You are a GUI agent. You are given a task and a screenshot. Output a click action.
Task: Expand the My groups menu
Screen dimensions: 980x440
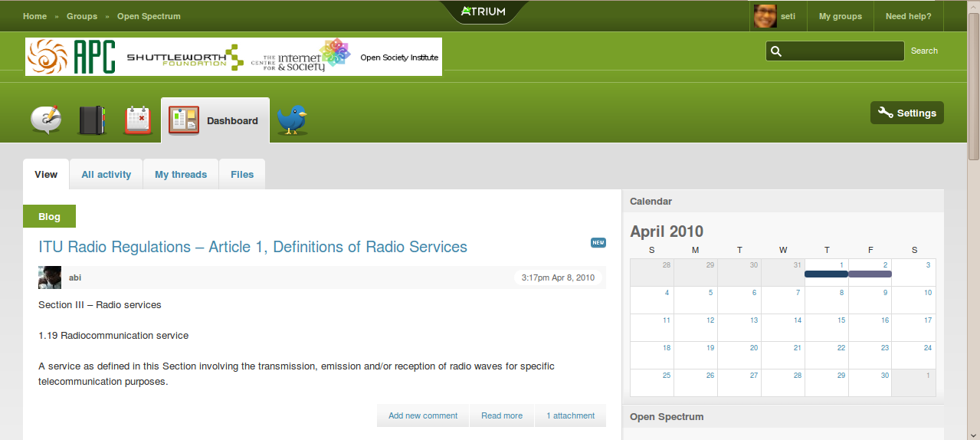point(840,16)
